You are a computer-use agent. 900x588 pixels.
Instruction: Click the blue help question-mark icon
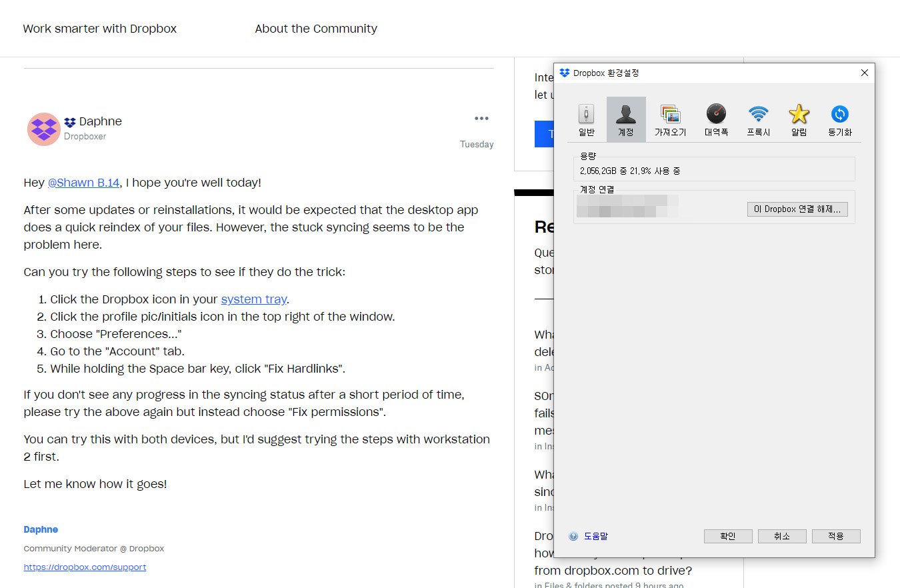click(x=573, y=536)
